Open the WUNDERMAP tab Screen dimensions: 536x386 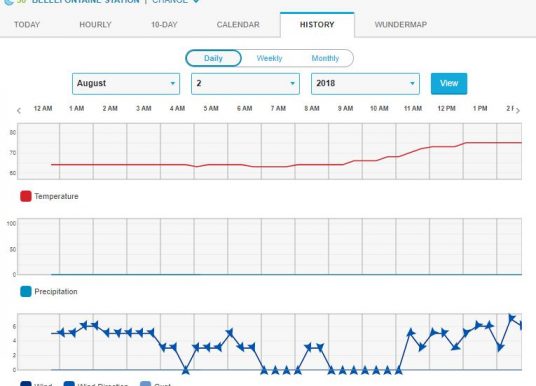pos(401,25)
